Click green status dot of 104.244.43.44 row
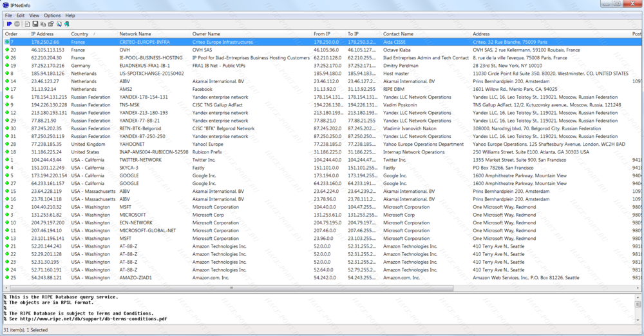This screenshot has width=644, height=336. (x=7, y=159)
